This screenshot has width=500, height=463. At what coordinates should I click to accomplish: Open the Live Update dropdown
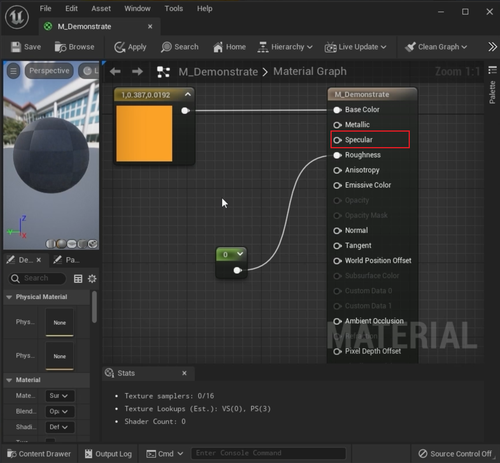point(355,47)
